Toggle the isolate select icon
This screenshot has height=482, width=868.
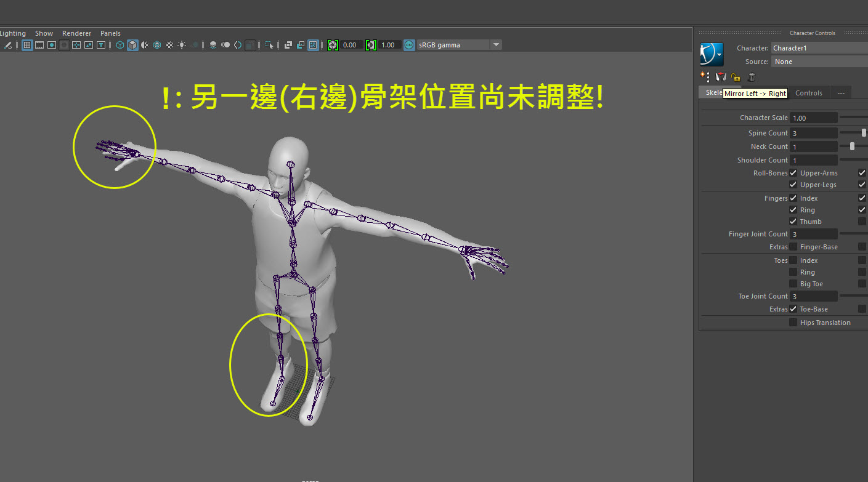point(269,45)
